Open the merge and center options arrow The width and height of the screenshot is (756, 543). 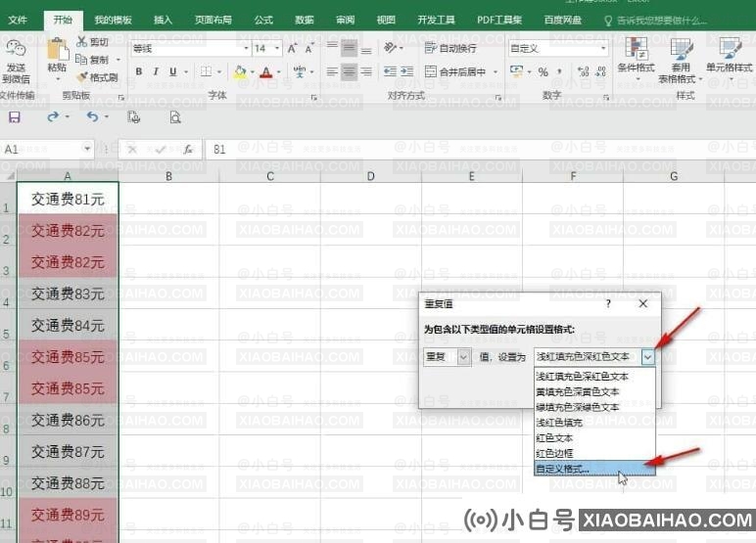(x=496, y=71)
